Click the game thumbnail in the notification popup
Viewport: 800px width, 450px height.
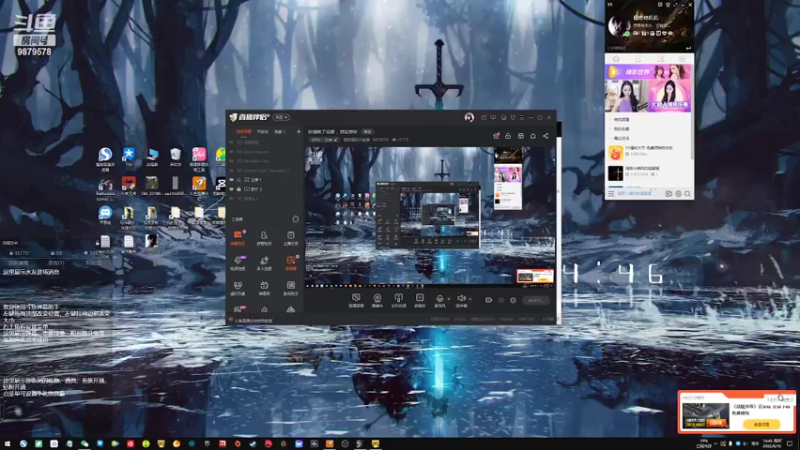[706, 416]
